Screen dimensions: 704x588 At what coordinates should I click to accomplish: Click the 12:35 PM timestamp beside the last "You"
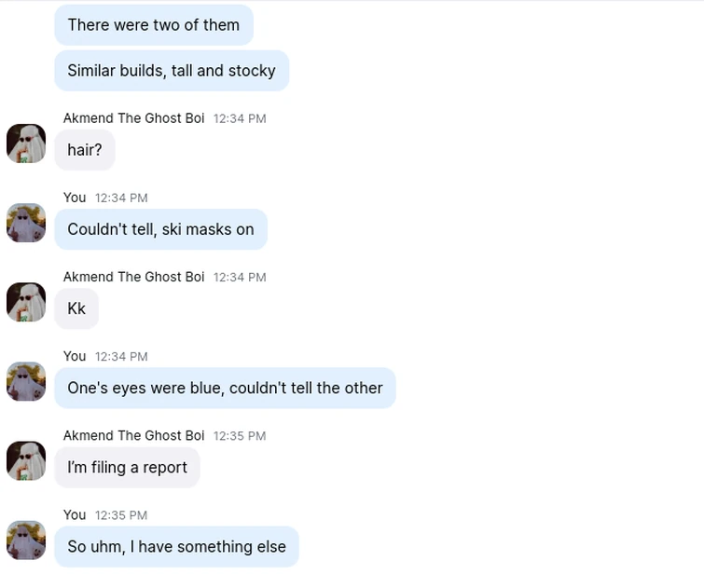[121, 515]
